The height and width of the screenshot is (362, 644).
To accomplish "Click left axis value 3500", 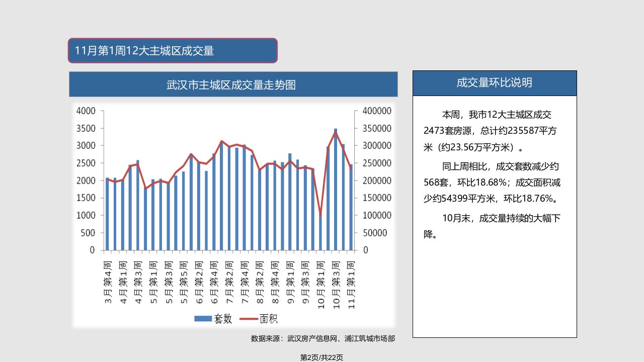I will point(85,128).
